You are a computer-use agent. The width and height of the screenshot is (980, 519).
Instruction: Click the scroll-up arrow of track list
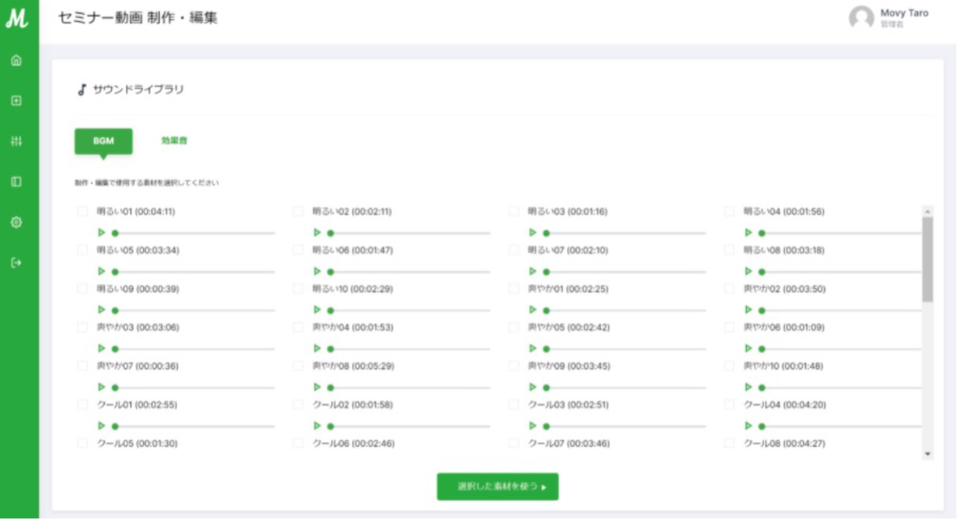[927, 212]
